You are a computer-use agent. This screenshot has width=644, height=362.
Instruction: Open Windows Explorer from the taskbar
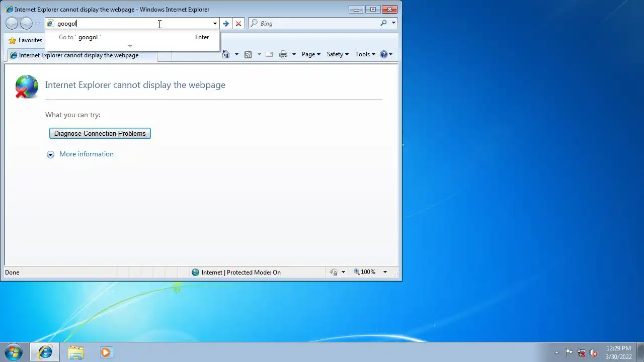(x=76, y=352)
